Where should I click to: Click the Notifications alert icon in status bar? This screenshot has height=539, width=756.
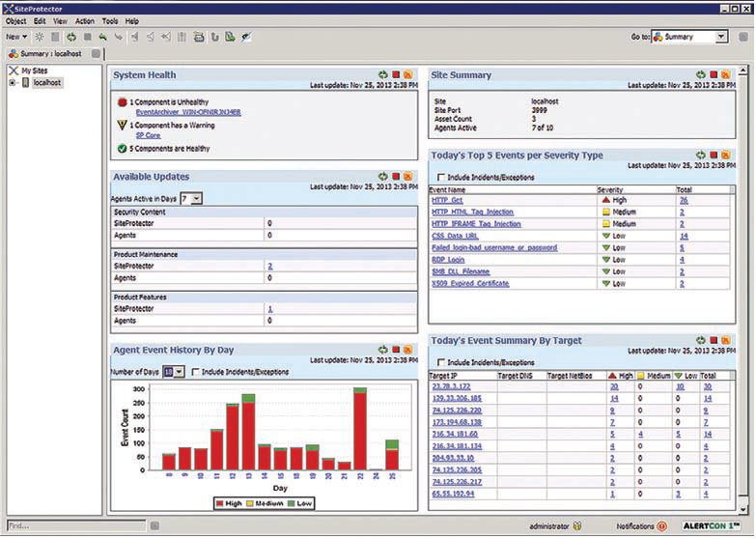(662, 526)
